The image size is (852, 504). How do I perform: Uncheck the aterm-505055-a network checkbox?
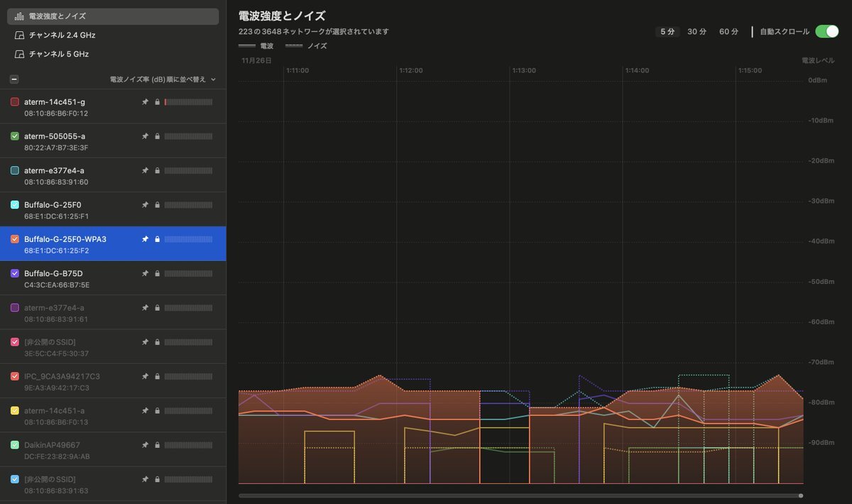tap(15, 136)
